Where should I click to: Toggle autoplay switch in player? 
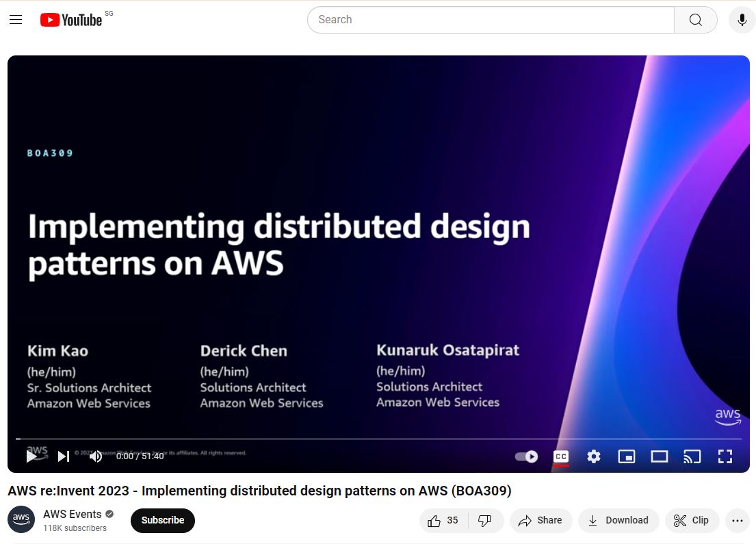point(527,456)
